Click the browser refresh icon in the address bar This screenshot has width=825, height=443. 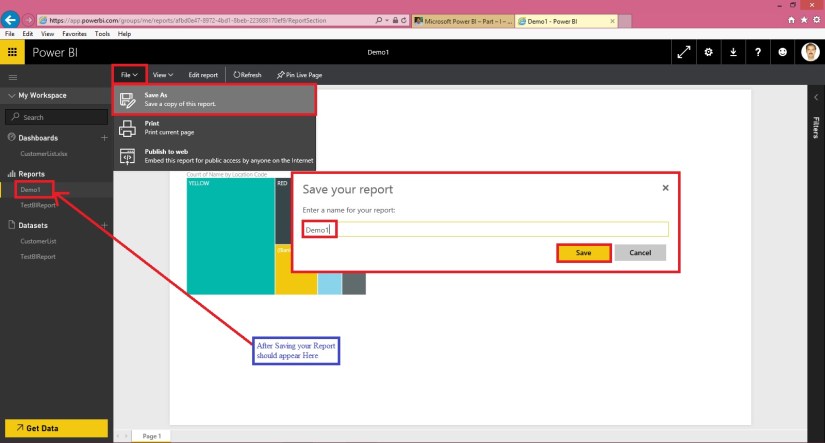[x=404, y=20]
